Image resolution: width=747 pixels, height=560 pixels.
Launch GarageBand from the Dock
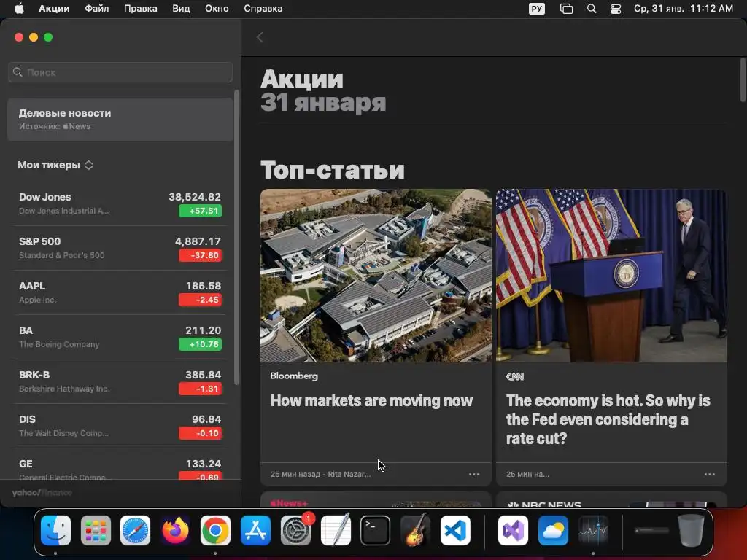(415, 530)
